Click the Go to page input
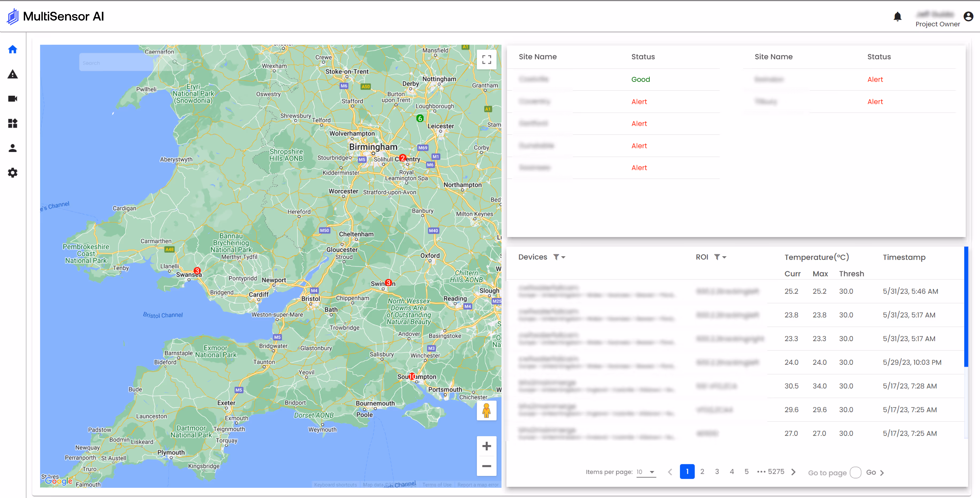 (855, 473)
